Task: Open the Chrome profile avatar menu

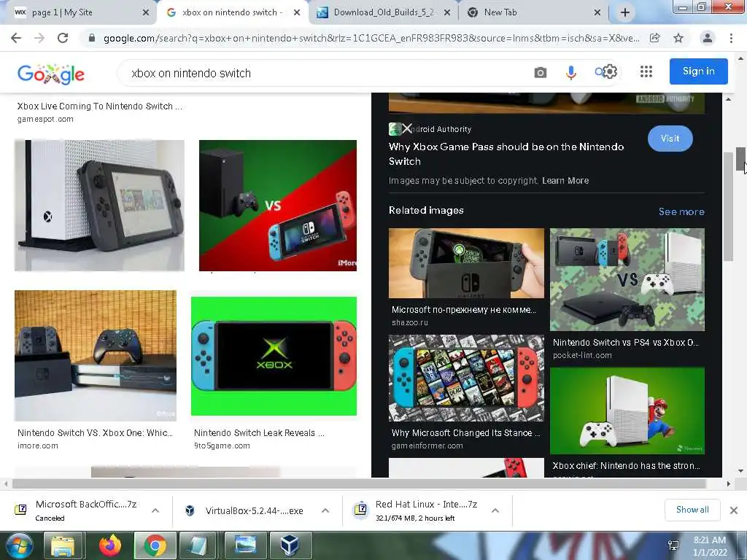Action: [708, 38]
